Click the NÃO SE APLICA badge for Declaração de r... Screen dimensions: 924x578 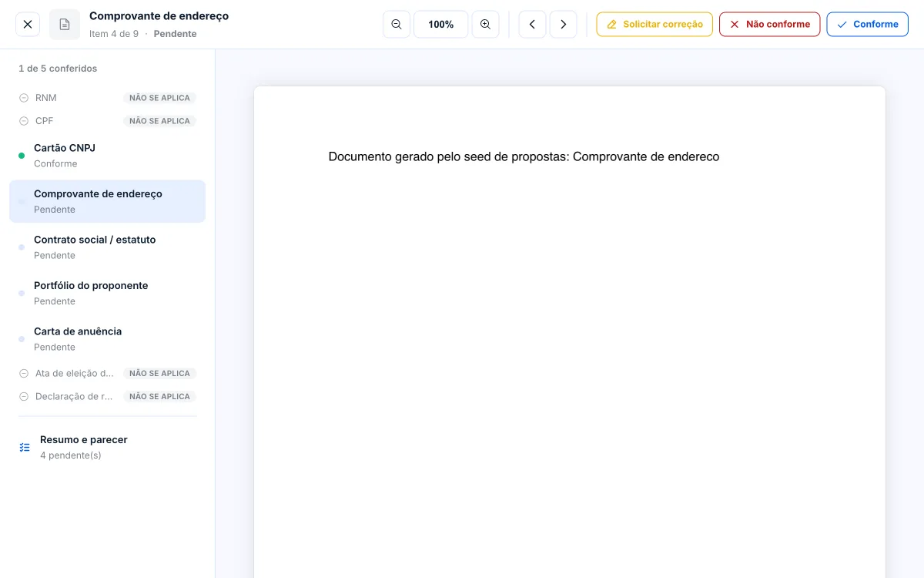pyautogui.click(x=159, y=396)
